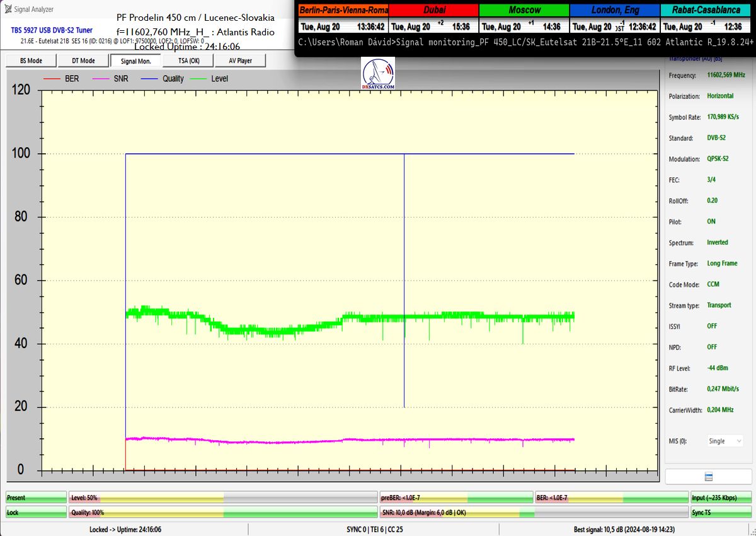Image resolution: width=756 pixels, height=536 pixels.
Task: Click the Signal Analyzer app icon
Action: [x=7, y=9]
